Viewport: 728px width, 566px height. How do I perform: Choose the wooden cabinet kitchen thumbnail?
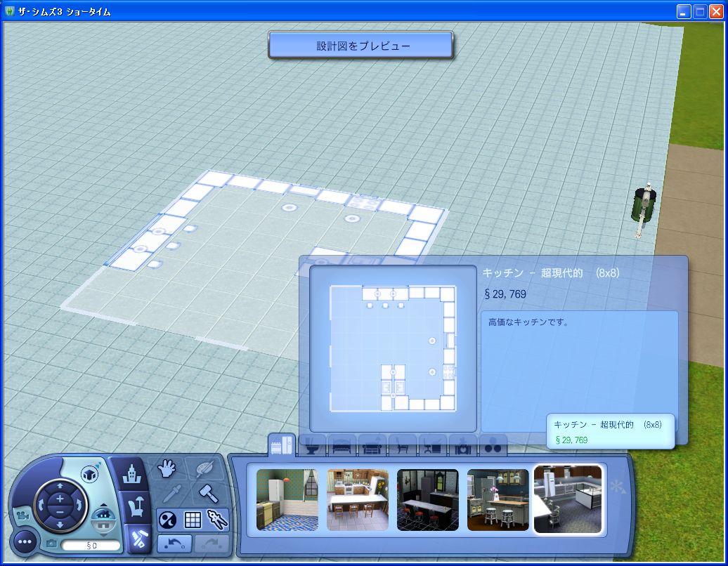[x=358, y=500]
